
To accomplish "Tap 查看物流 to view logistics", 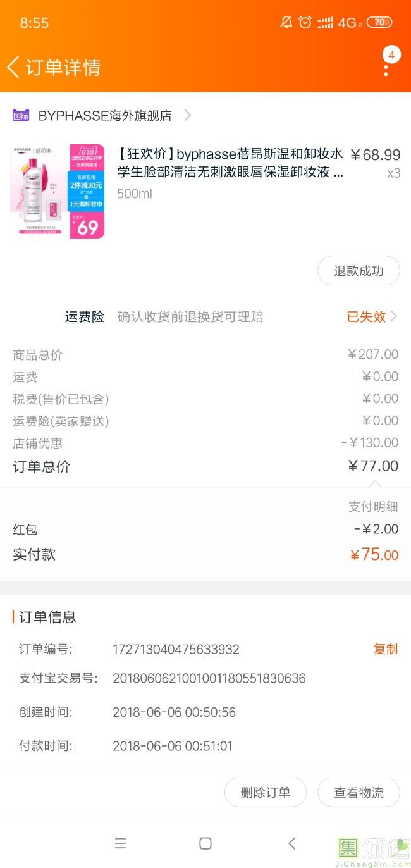I will point(359,792).
